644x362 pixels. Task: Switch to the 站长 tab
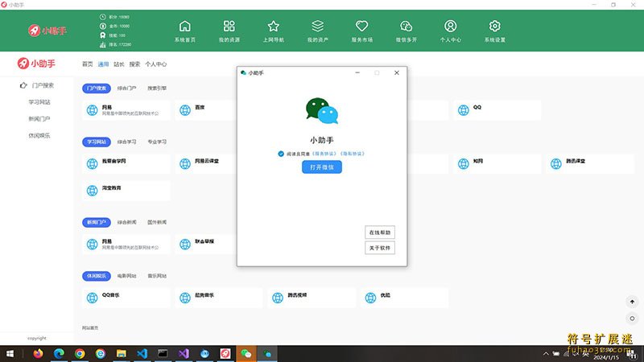point(119,64)
